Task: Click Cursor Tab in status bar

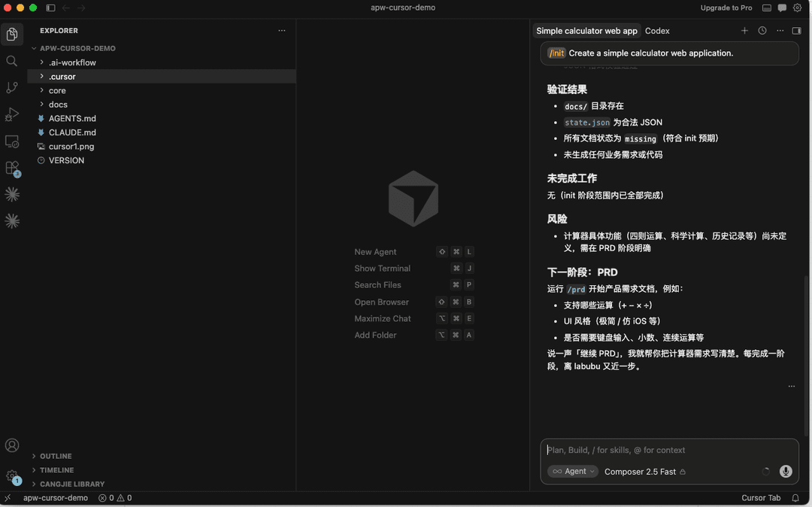Action: [x=761, y=498]
